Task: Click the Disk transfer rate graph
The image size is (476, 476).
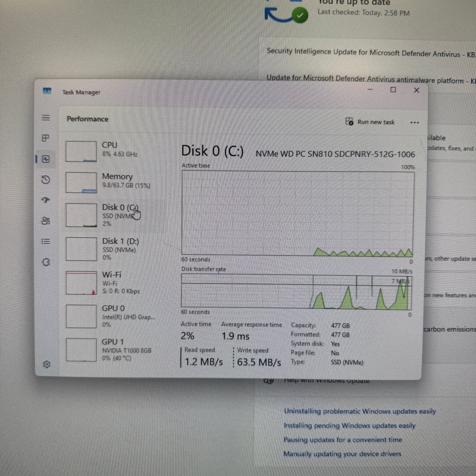Action: pyautogui.click(x=296, y=292)
